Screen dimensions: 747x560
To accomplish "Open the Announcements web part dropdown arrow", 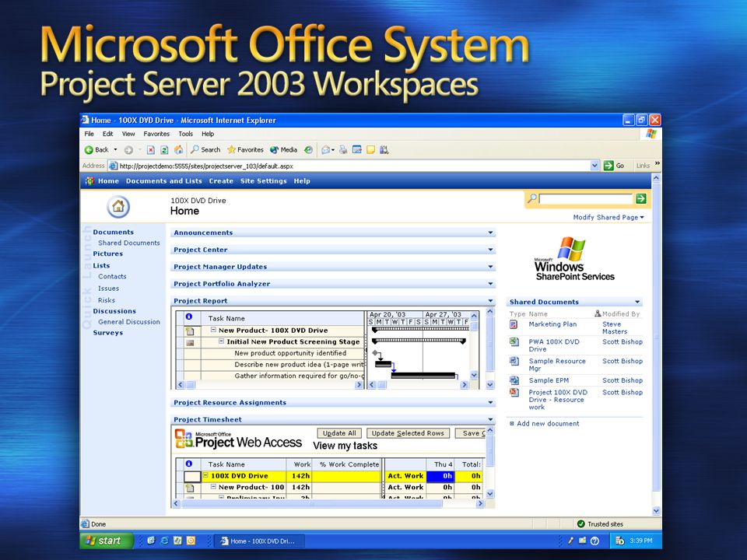I will [490, 233].
